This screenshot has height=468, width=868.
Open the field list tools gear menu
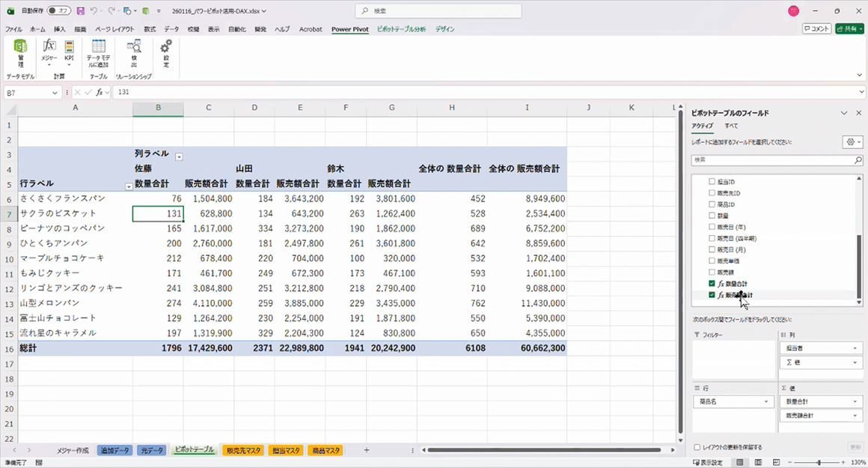pyautogui.click(x=852, y=142)
